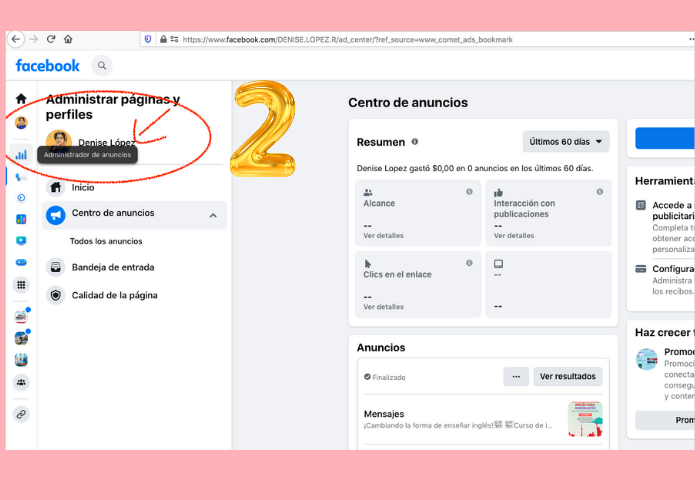The height and width of the screenshot is (500, 700).
Task: Click the browser forward arrow
Action: pos(33,39)
